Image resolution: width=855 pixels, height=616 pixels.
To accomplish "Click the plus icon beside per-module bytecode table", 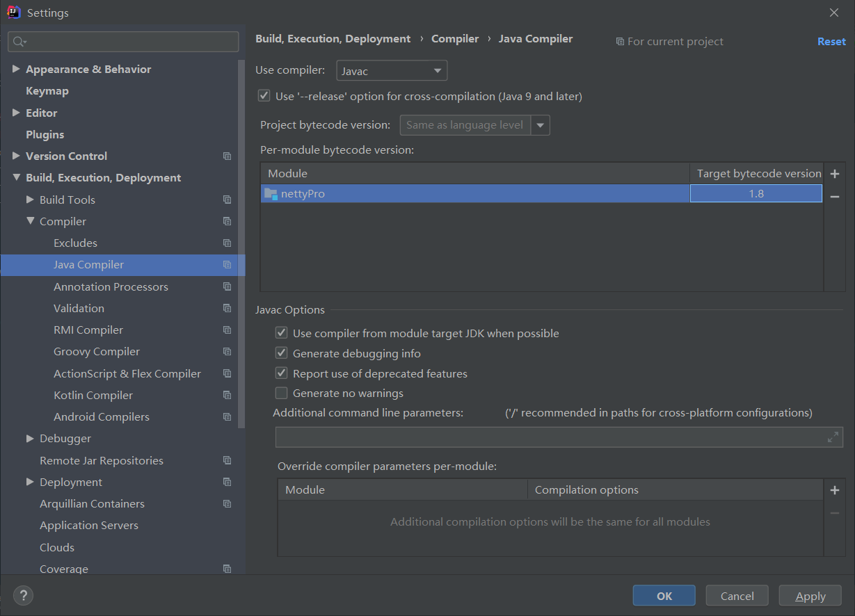I will pos(835,174).
